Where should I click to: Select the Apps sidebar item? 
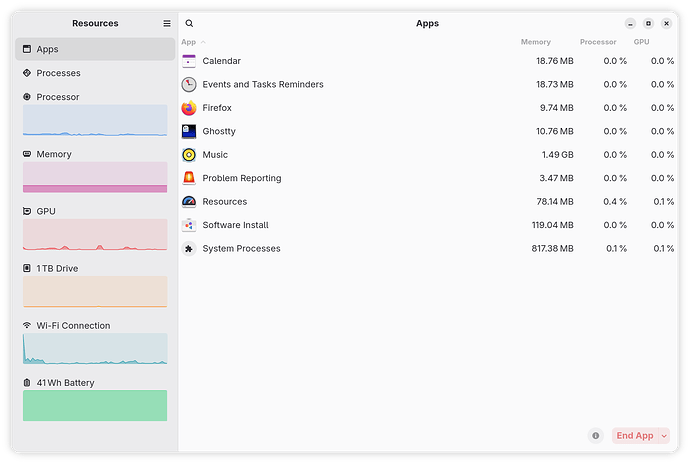tap(95, 49)
